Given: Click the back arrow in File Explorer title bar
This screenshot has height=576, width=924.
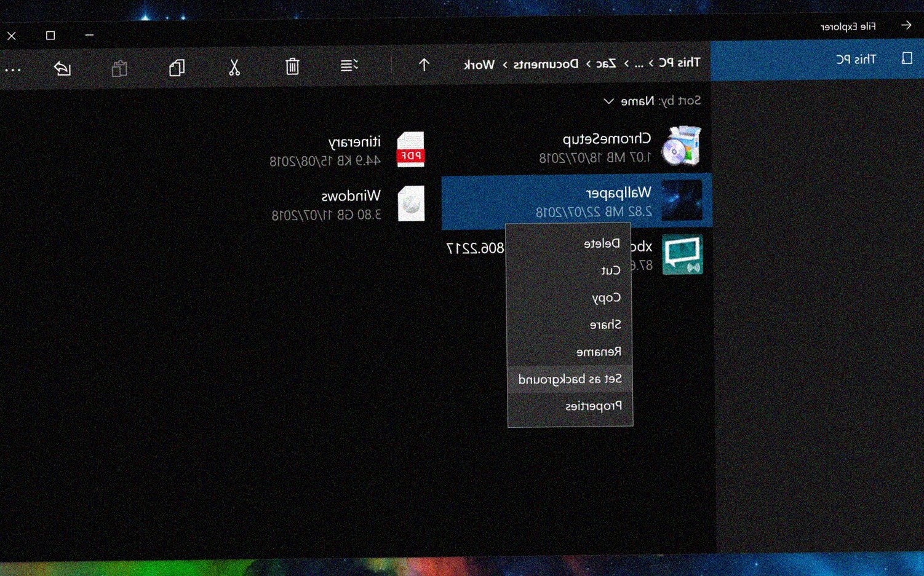Looking at the screenshot, I should coord(906,25).
